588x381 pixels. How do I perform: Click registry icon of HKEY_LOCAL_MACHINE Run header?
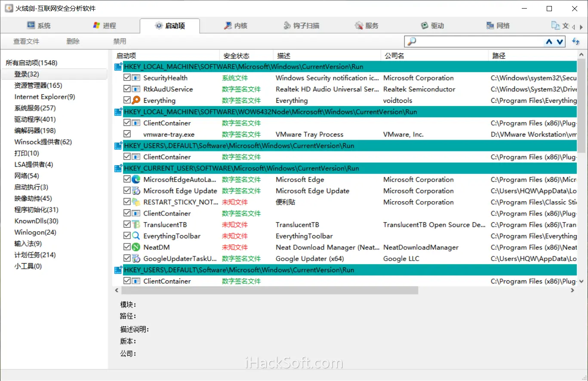coord(118,67)
